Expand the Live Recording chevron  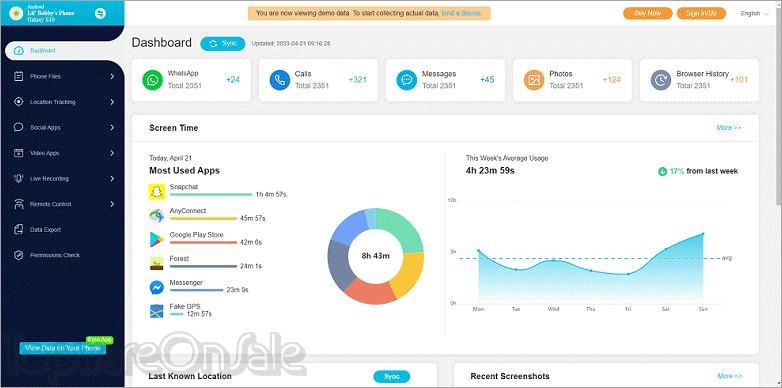[112, 179]
